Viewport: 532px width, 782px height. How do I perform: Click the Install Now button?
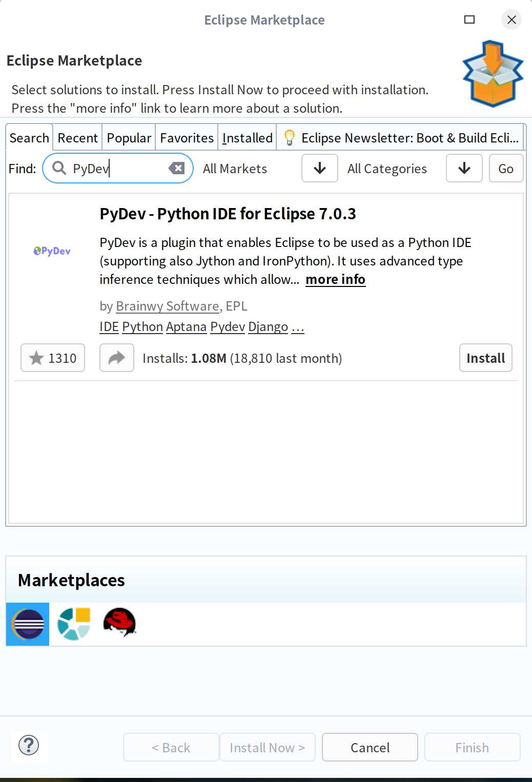267,748
